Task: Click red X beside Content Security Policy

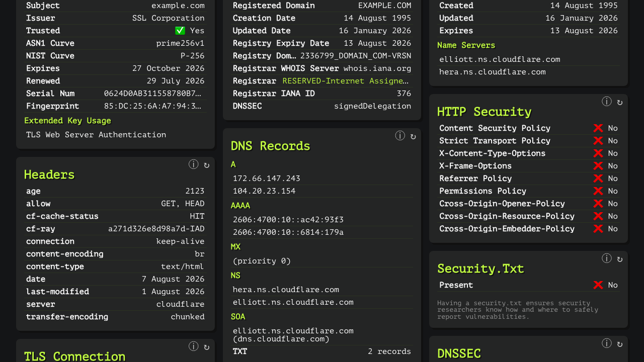Action: 598,128
